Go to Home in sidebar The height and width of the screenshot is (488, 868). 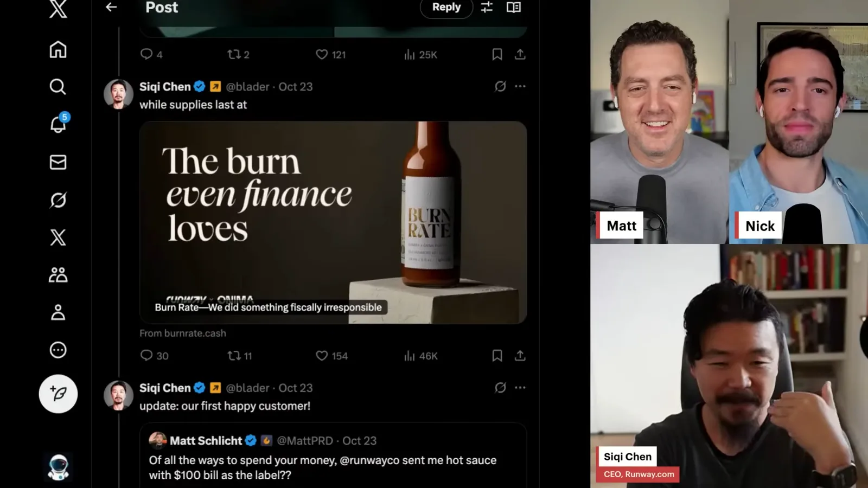click(58, 49)
